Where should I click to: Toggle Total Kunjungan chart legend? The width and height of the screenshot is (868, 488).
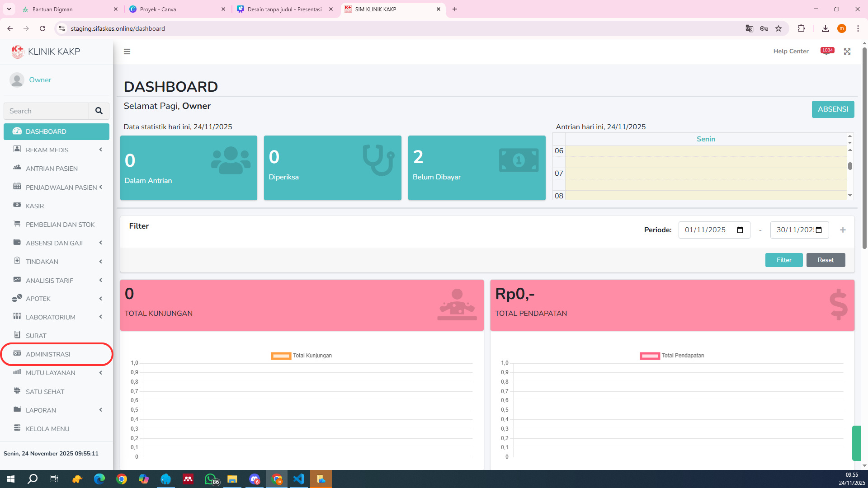pos(302,356)
